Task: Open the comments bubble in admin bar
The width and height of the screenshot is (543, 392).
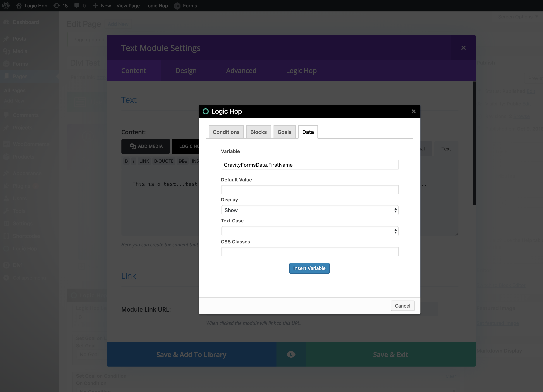Action: (80, 6)
